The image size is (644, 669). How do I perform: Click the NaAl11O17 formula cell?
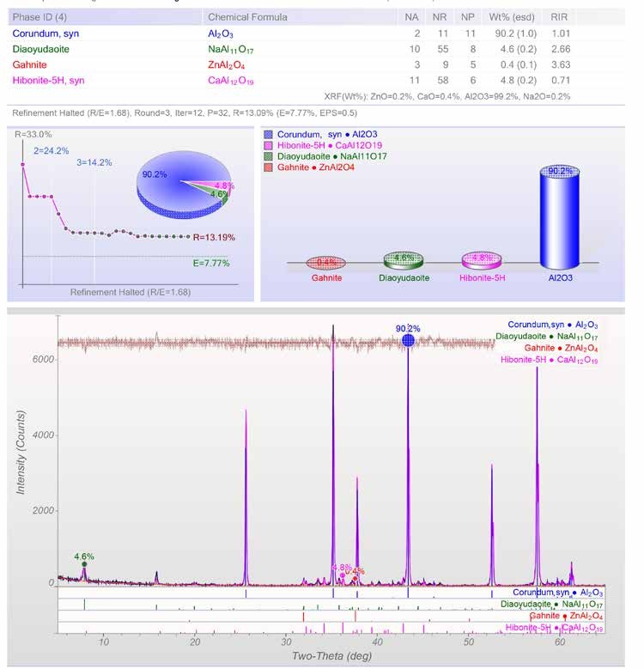(x=231, y=50)
